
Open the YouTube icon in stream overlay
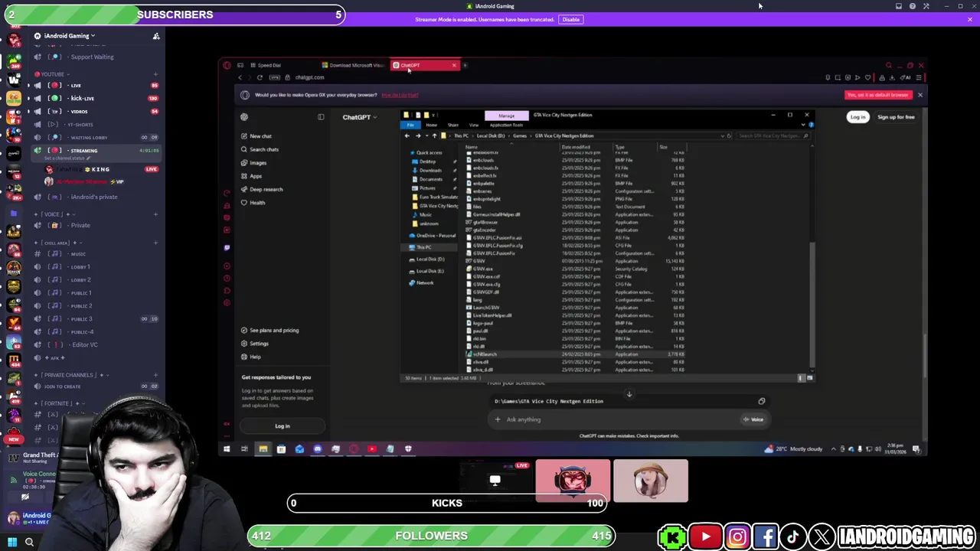[705, 536]
